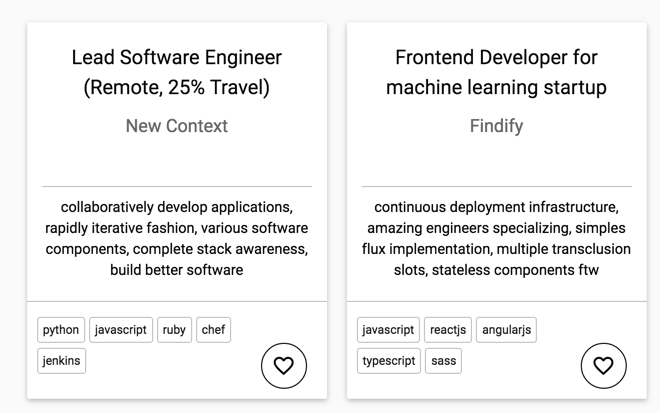Click the chef tag

(x=213, y=330)
